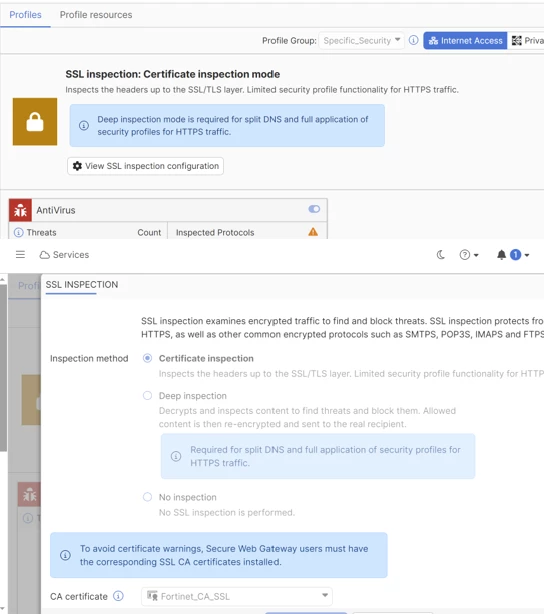Click the info icon in deep inspection notice

(84, 126)
